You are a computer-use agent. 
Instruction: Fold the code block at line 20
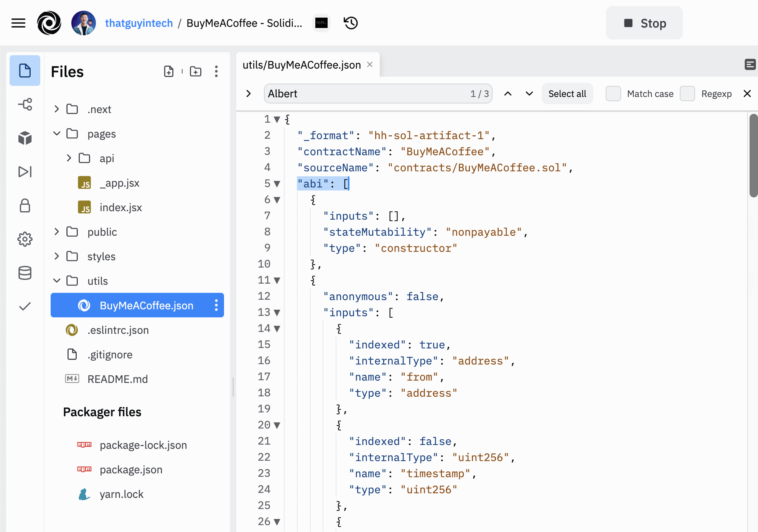pos(277,425)
